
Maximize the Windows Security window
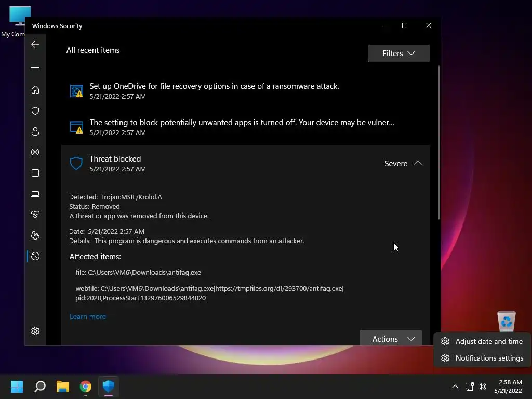coord(404,25)
